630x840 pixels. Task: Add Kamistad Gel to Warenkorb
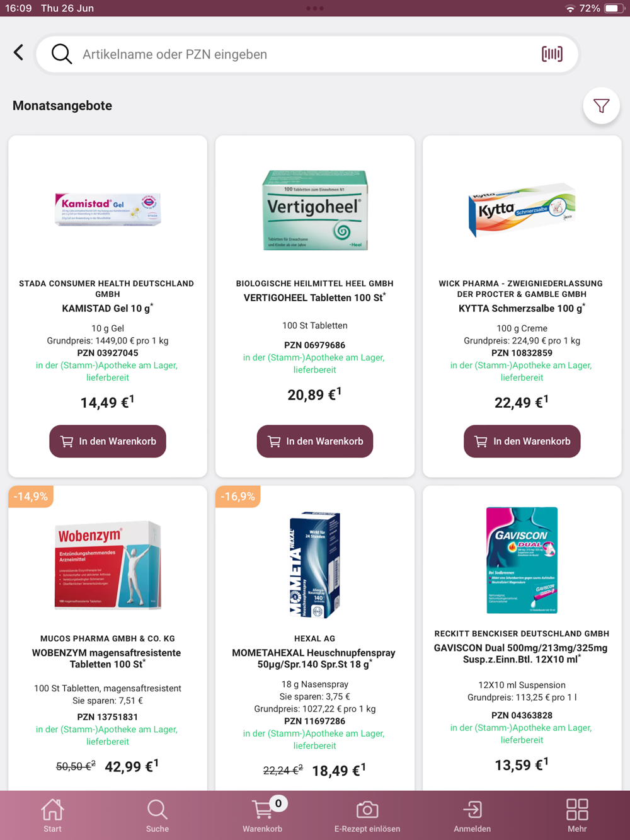(108, 441)
